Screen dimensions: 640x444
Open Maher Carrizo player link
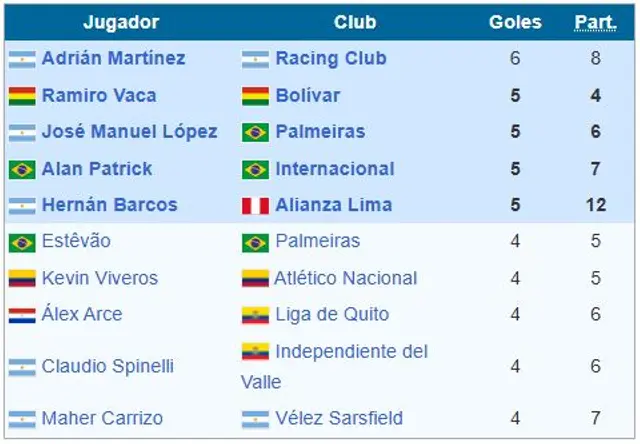click(102, 418)
